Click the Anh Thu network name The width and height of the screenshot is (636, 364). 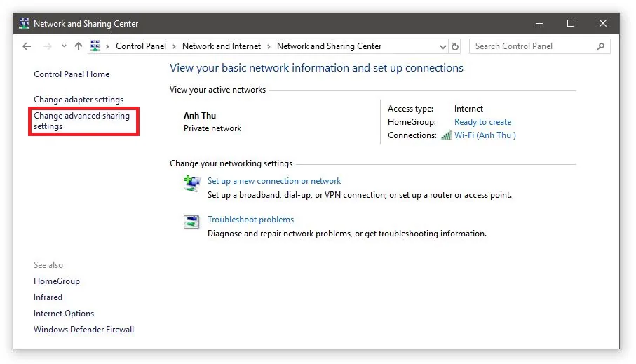200,116
